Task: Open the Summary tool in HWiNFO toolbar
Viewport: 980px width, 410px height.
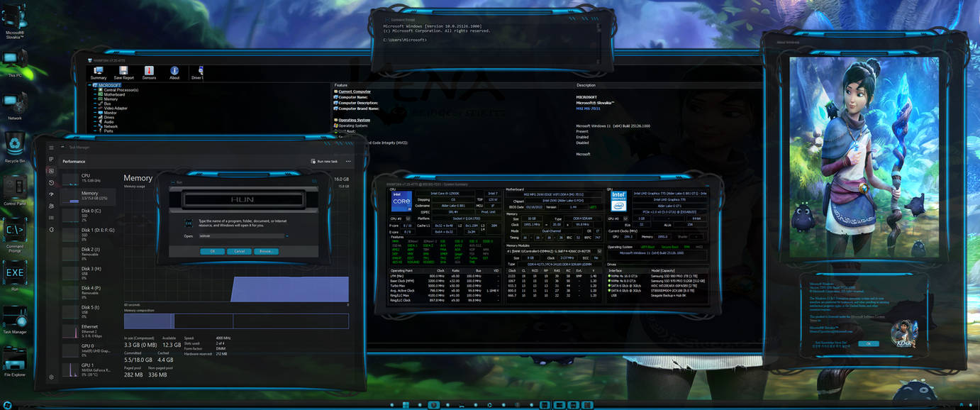Action: 99,72
